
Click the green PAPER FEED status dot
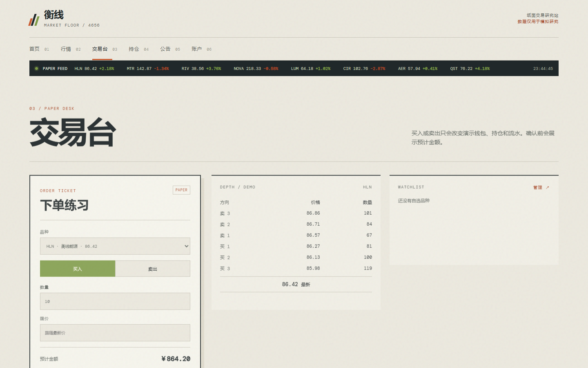36,68
